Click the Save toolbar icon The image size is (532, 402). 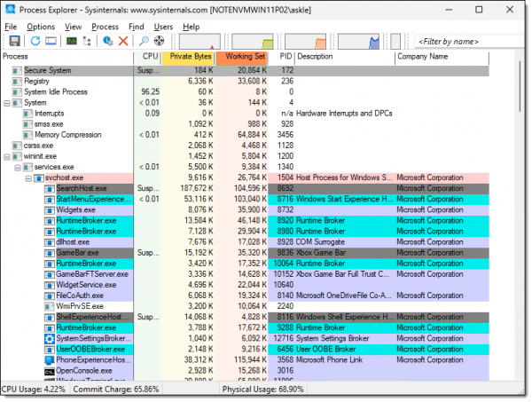click(14, 41)
